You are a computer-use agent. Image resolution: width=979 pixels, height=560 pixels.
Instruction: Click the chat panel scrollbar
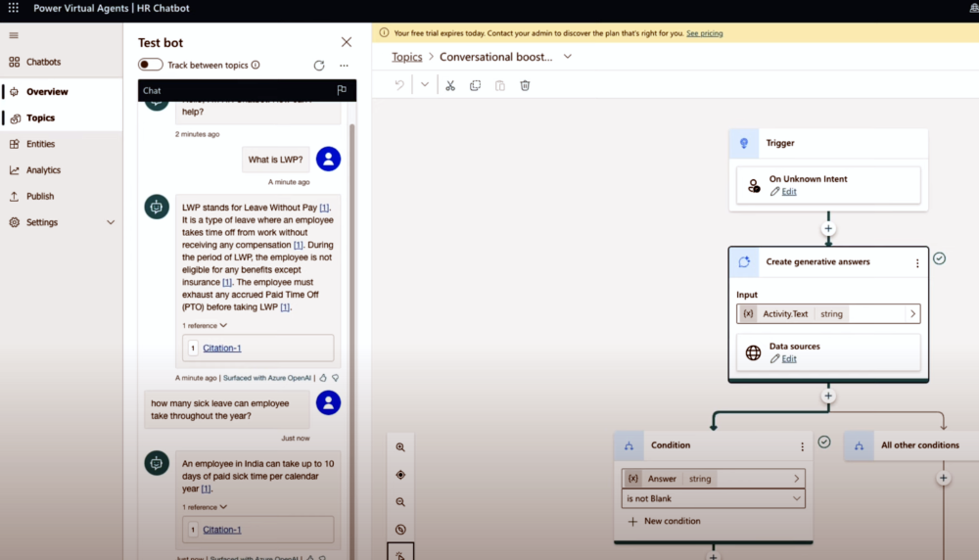click(x=352, y=341)
